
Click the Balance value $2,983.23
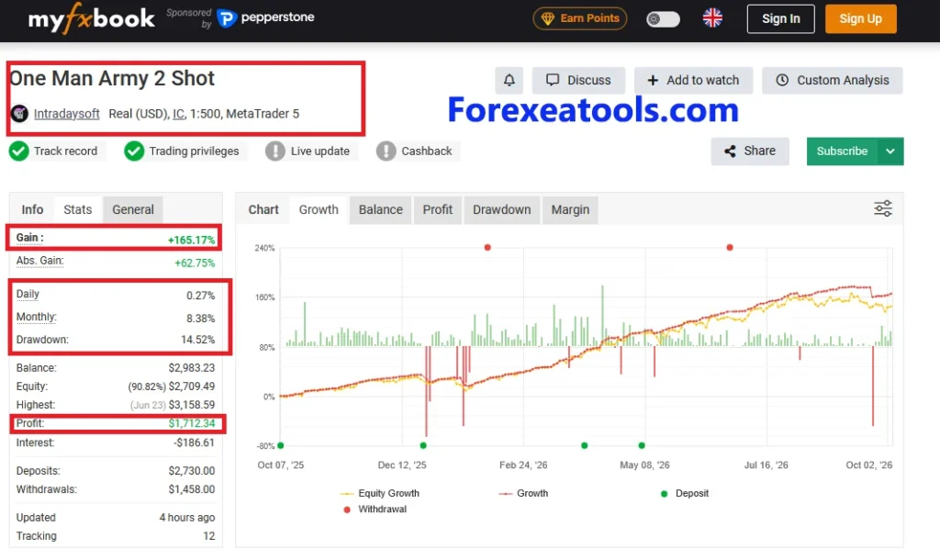(x=191, y=368)
